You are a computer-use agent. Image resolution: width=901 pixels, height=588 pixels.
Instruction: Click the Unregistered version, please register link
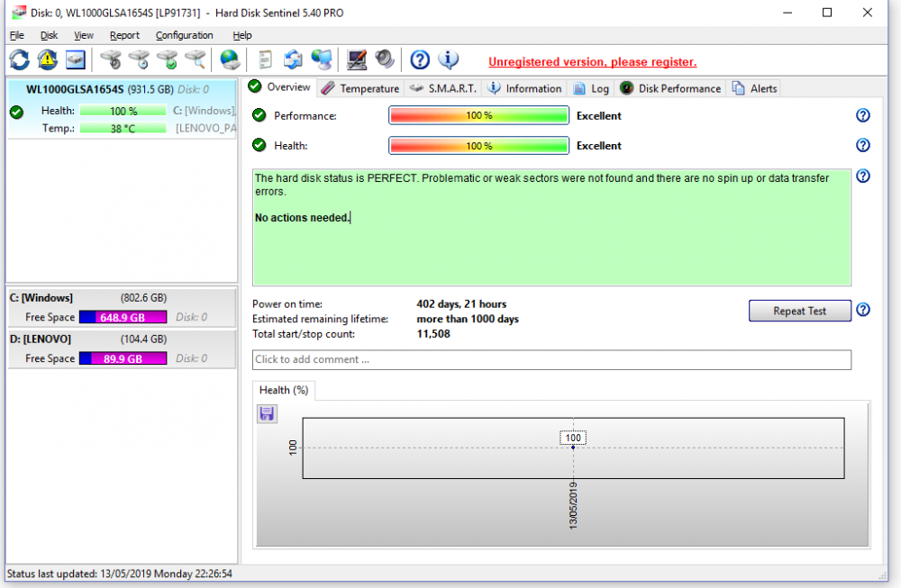tap(593, 62)
